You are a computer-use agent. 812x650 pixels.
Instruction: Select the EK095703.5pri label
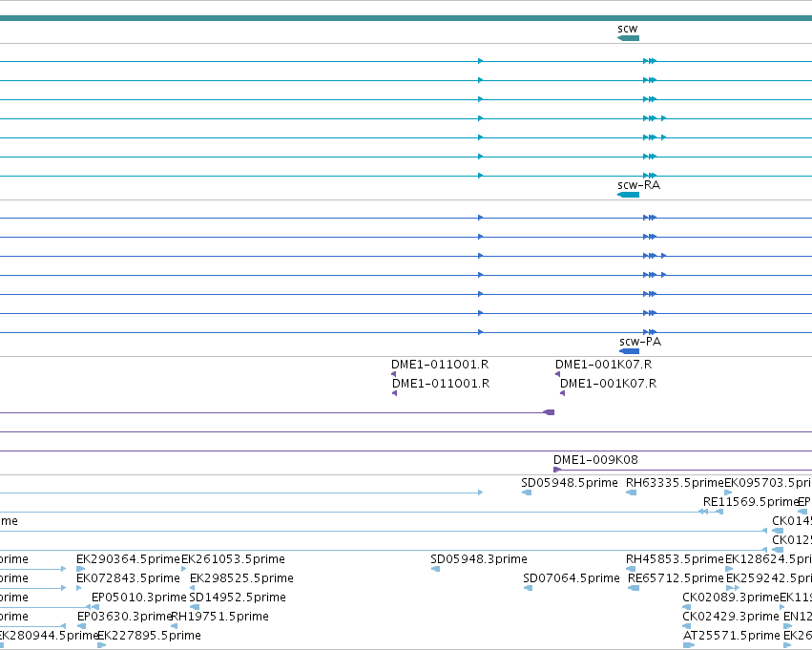coord(768,482)
